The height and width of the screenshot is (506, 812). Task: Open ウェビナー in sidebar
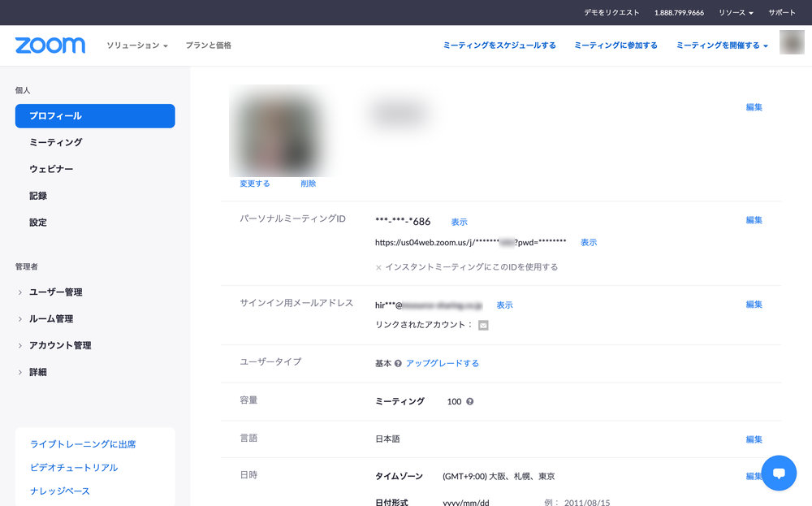51,169
